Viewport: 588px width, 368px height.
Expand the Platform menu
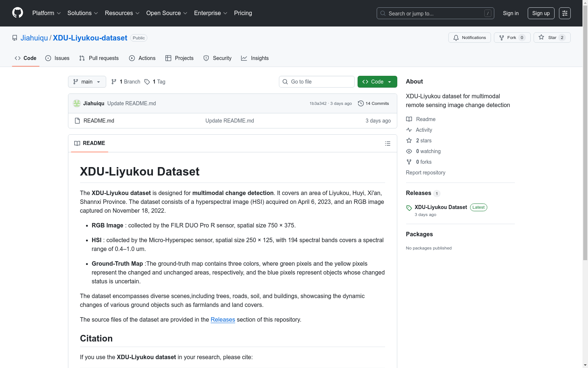coord(47,13)
